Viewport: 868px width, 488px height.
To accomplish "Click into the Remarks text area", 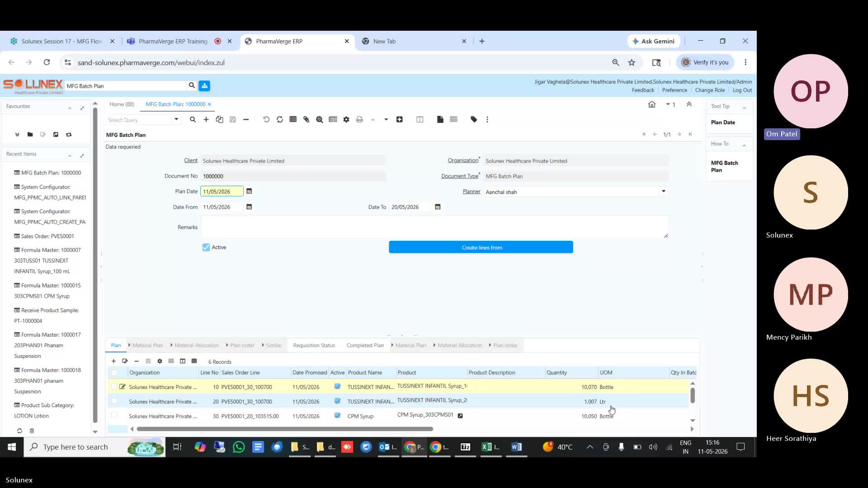I will 434,227.
